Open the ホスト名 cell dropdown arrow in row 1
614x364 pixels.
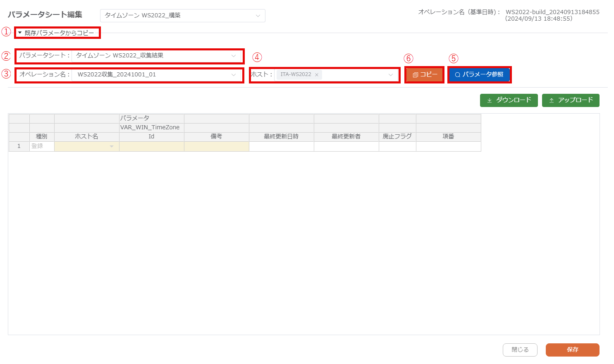pos(112,147)
